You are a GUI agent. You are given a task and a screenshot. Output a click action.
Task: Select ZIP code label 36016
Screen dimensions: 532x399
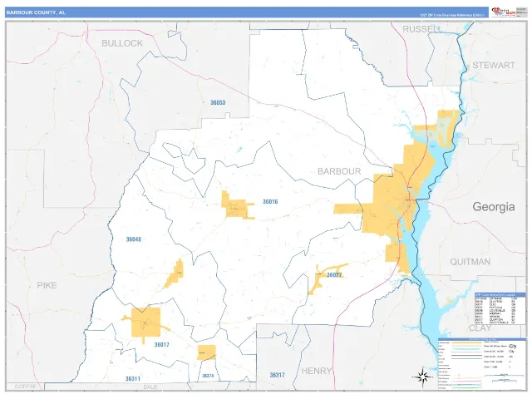pyautogui.click(x=270, y=201)
